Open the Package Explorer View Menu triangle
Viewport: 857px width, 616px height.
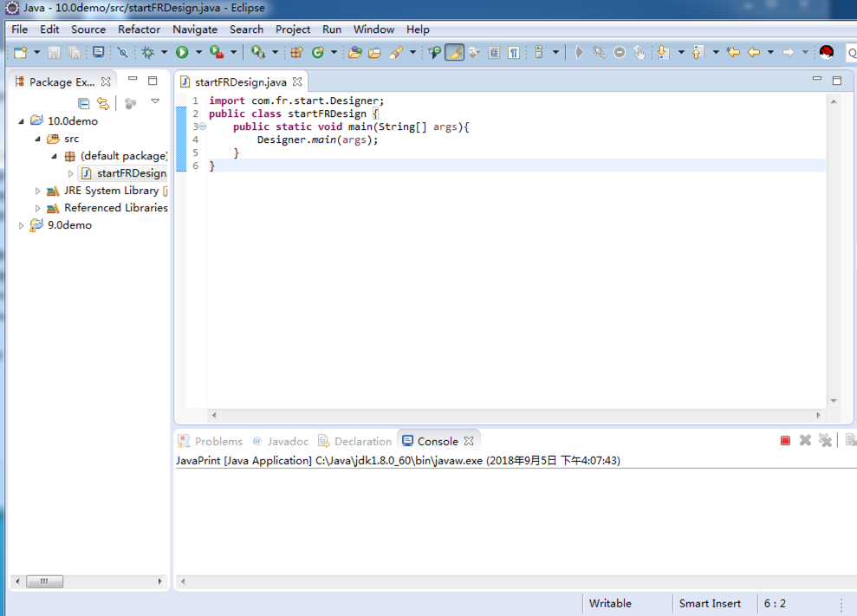pos(155,102)
